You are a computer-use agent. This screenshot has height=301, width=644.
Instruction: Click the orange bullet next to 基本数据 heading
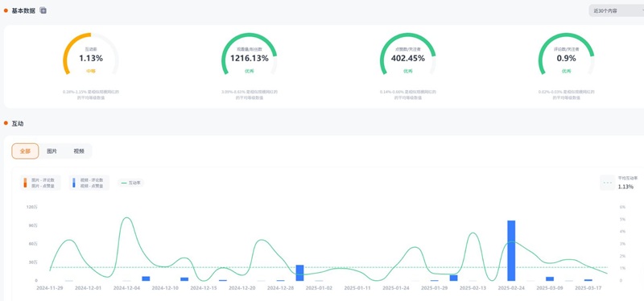tap(6, 10)
